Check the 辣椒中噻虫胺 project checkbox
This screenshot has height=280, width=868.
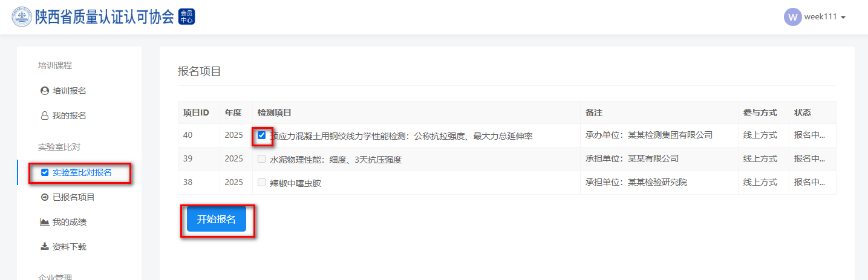point(261,183)
